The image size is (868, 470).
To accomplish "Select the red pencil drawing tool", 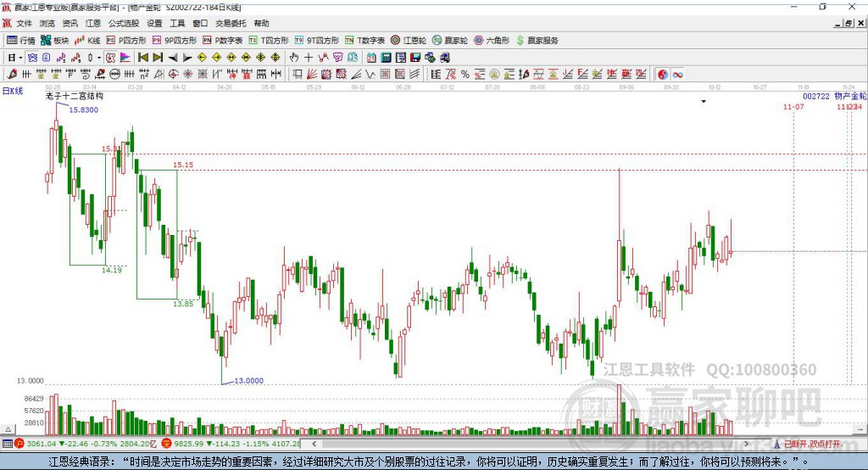I will (12, 75).
